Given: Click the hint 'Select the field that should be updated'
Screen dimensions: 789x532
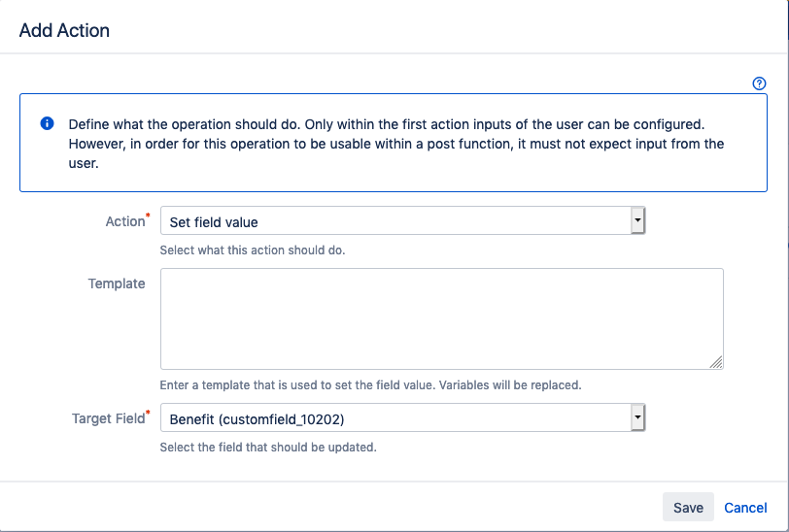Looking at the screenshot, I should (x=267, y=448).
